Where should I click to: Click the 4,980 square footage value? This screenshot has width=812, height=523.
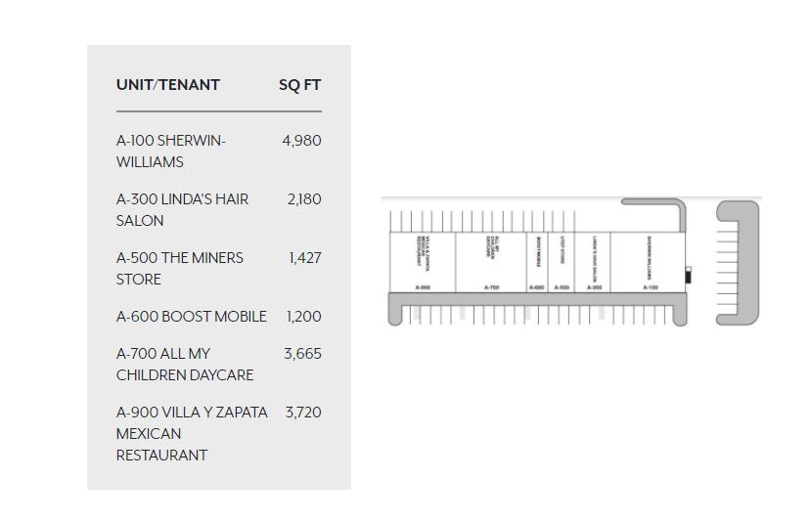301,141
